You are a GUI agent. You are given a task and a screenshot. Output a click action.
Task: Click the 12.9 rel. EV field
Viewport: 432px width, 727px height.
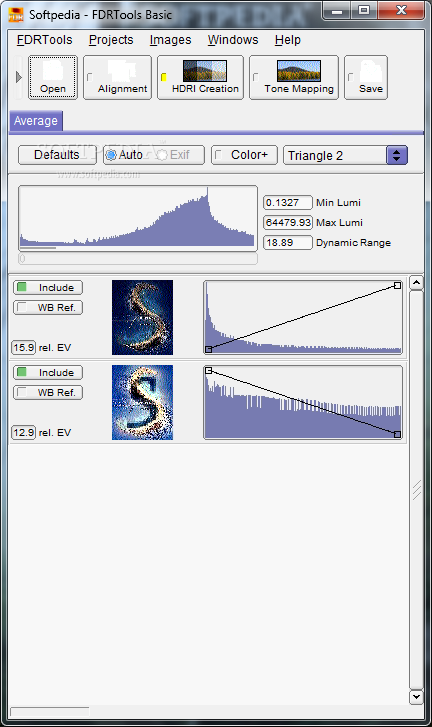click(x=24, y=433)
